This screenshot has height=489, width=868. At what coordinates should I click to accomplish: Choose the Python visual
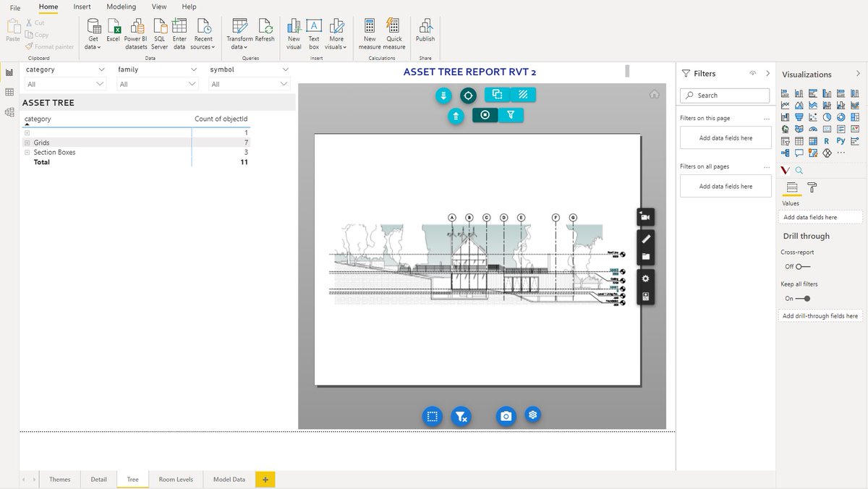tap(841, 141)
